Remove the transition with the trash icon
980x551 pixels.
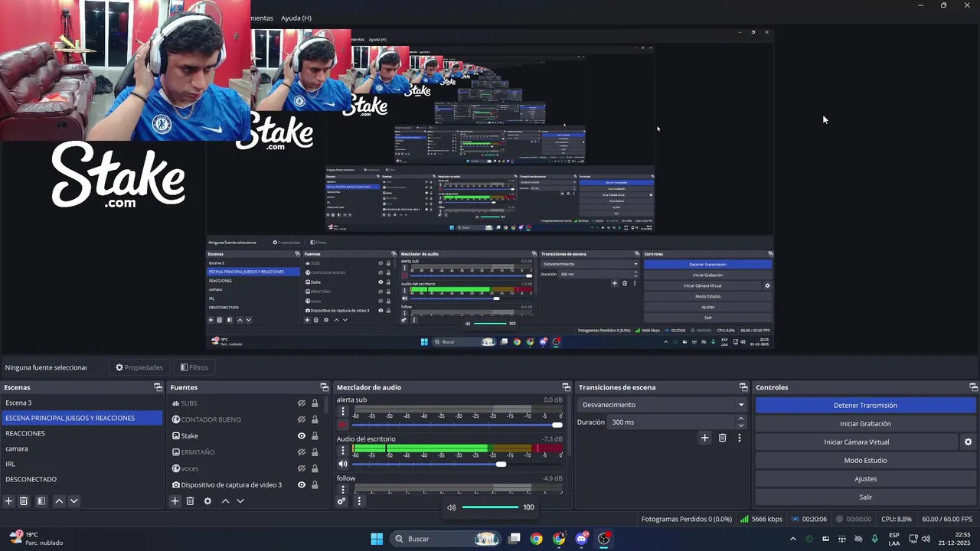coord(722,438)
